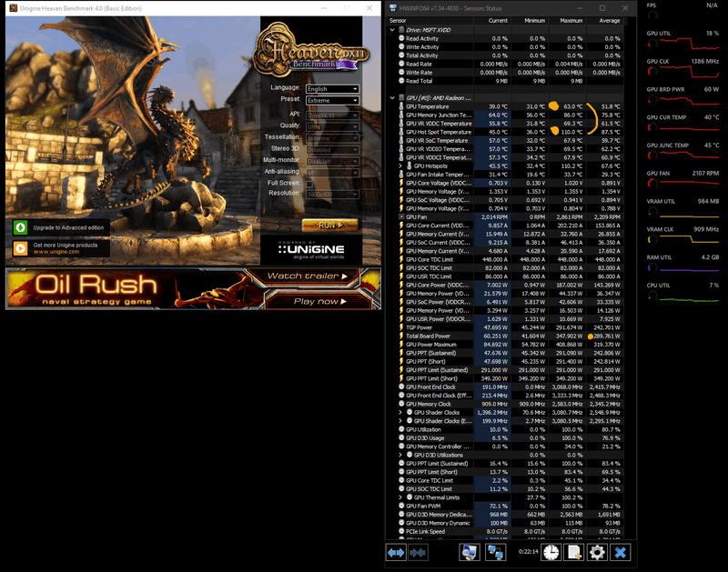Click the collapse columns arrows icon in HWiNFO
This screenshot has width=728, height=572.
[x=418, y=553]
